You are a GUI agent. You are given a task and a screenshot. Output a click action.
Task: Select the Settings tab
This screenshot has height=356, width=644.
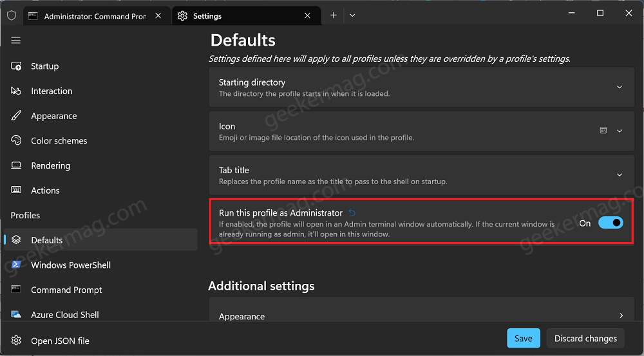(x=247, y=16)
